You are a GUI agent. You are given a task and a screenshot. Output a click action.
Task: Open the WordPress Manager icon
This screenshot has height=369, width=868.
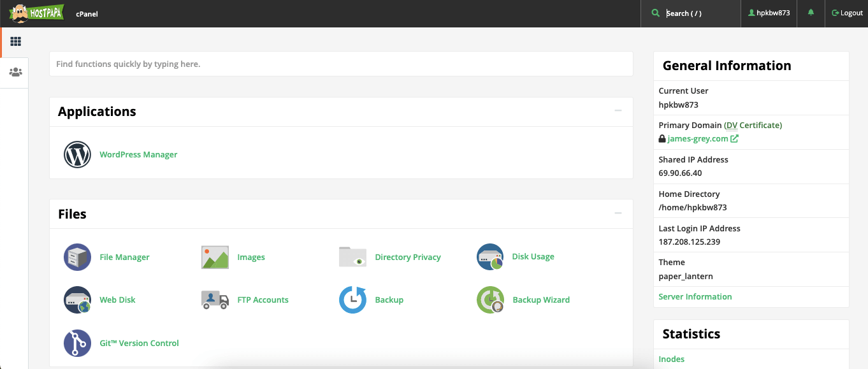click(77, 154)
